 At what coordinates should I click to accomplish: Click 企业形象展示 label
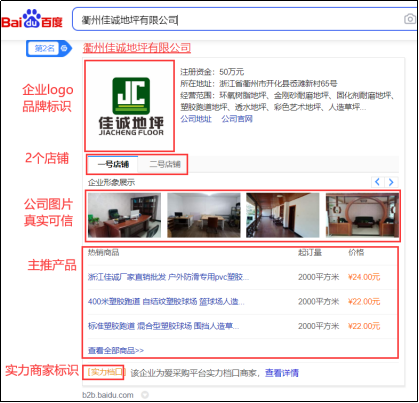click(111, 182)
